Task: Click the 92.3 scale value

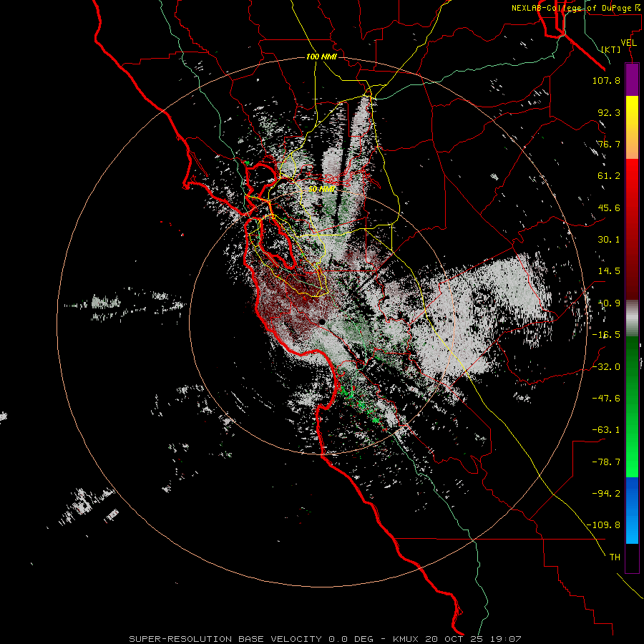Action: [609, 112]
